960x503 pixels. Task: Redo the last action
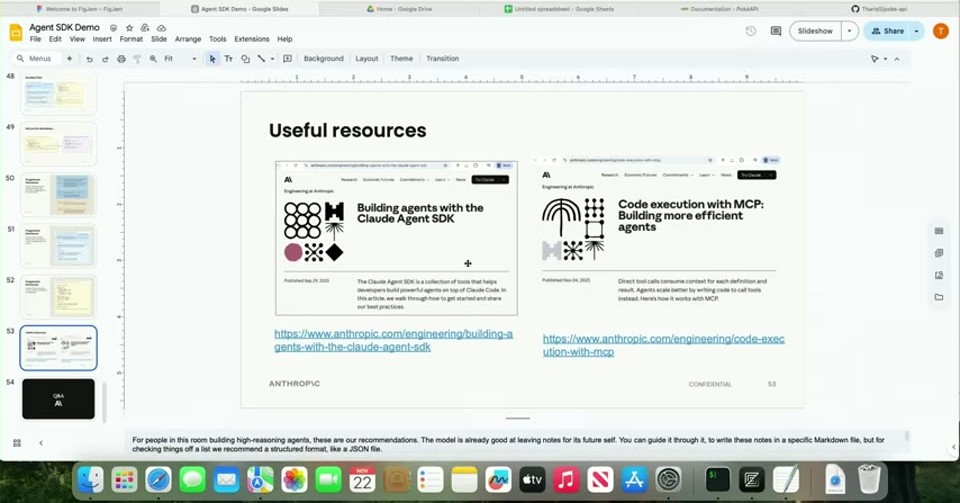pyautogui.click(x=105, y=59)
